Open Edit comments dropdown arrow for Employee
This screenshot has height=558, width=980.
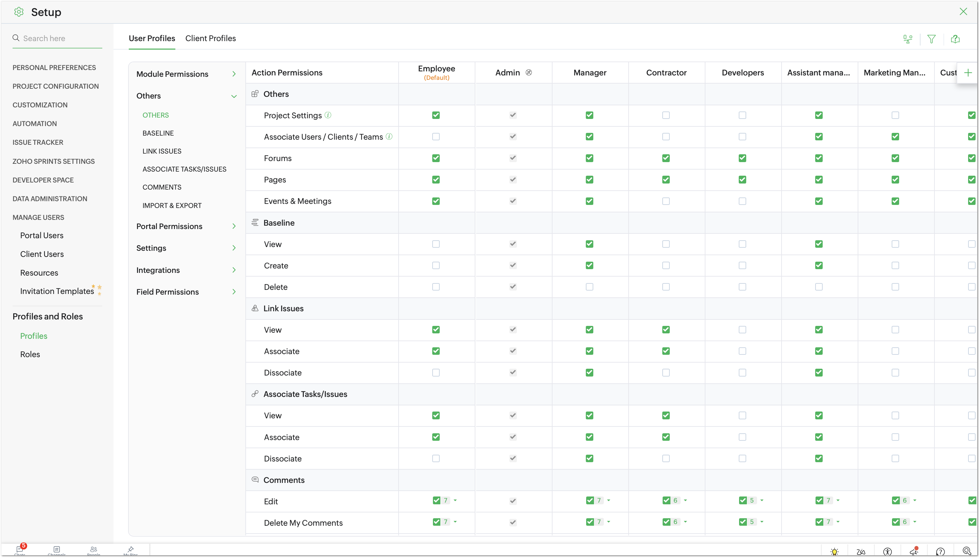(x=455, y=501)
